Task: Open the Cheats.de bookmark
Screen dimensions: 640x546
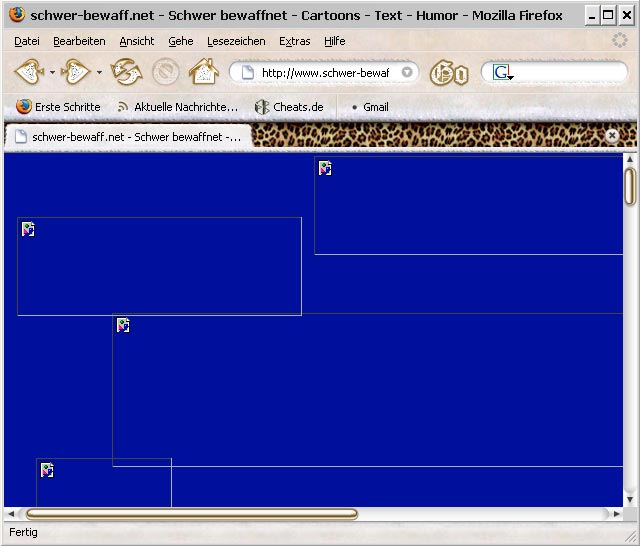Action: pyautogui.click(x=289, y=107)
